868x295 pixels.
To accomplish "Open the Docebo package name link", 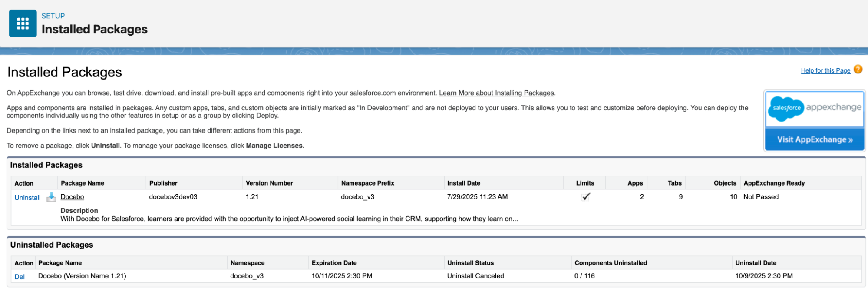I will (x=72, y=197).
